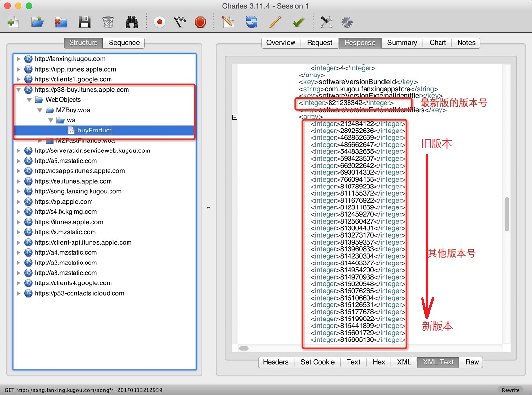Expand https://upp.itunes.apple.com host

pos(18,69)
